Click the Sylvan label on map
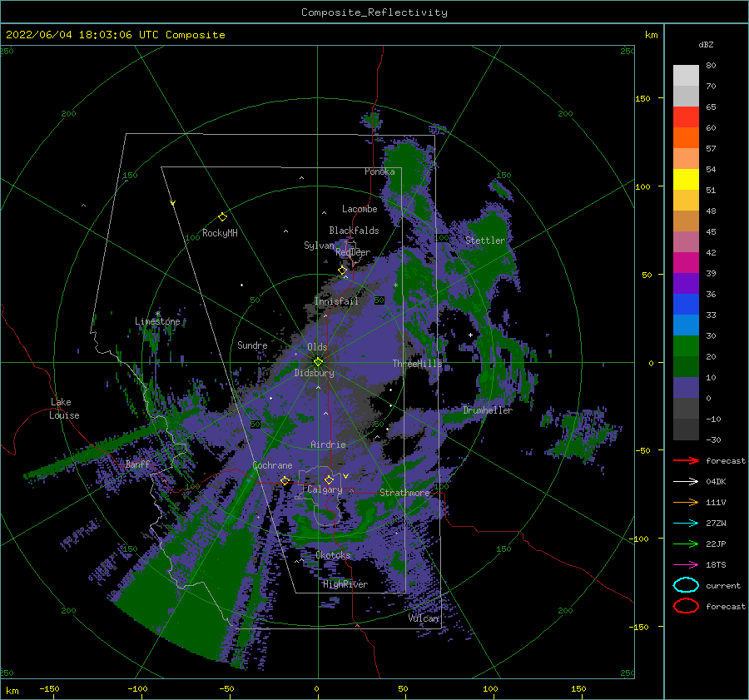 [319, 246]
